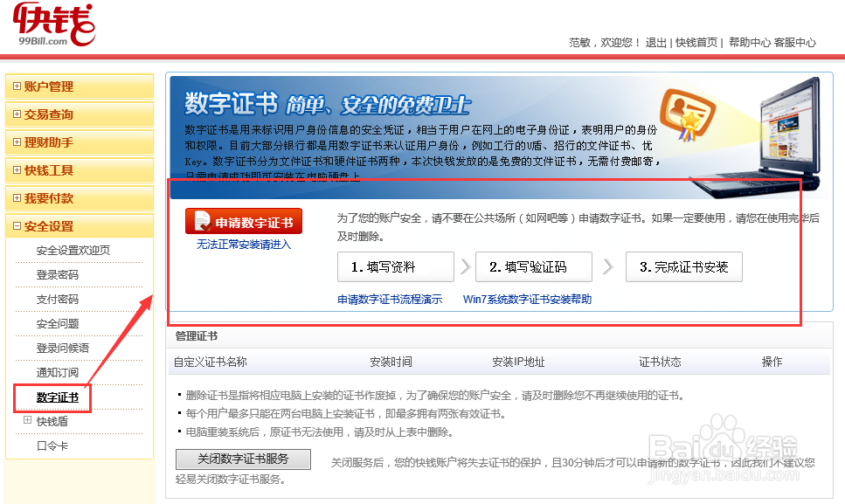Click the 理财助手 panel icon in sidebar
This screenshot has height=504, width=845.
[x=18, y=144]
